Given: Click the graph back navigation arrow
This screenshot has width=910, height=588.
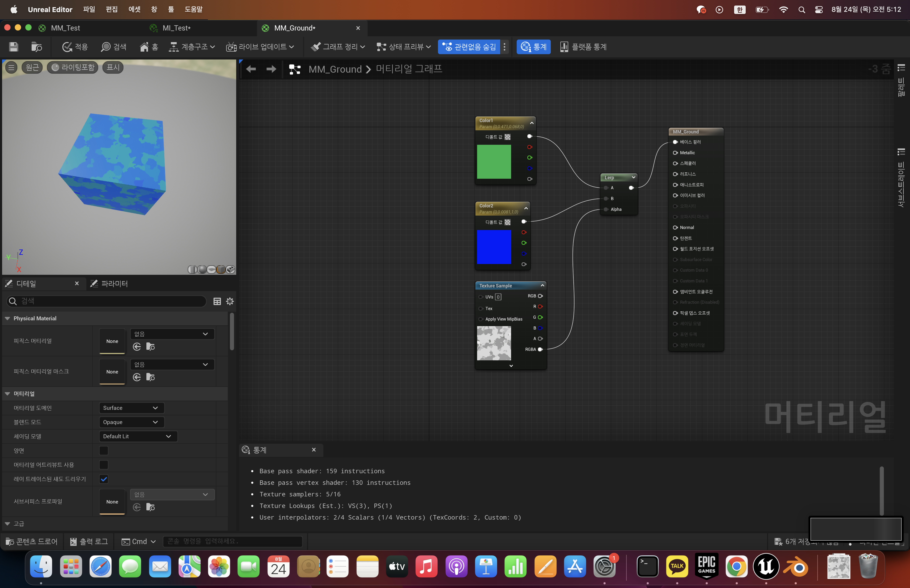Looking at the screenshot, I should (x=251, y=69).
